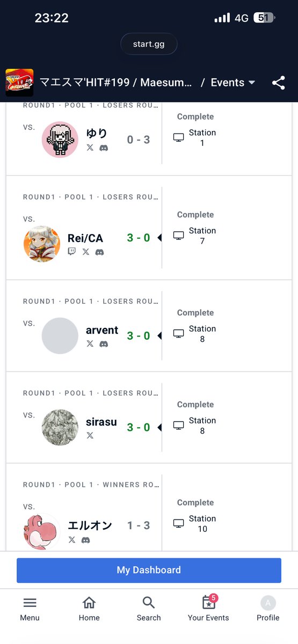Expand the sirasu match details arrow
This screenshot has width=298, height=644.
click(x=159, y=428)
